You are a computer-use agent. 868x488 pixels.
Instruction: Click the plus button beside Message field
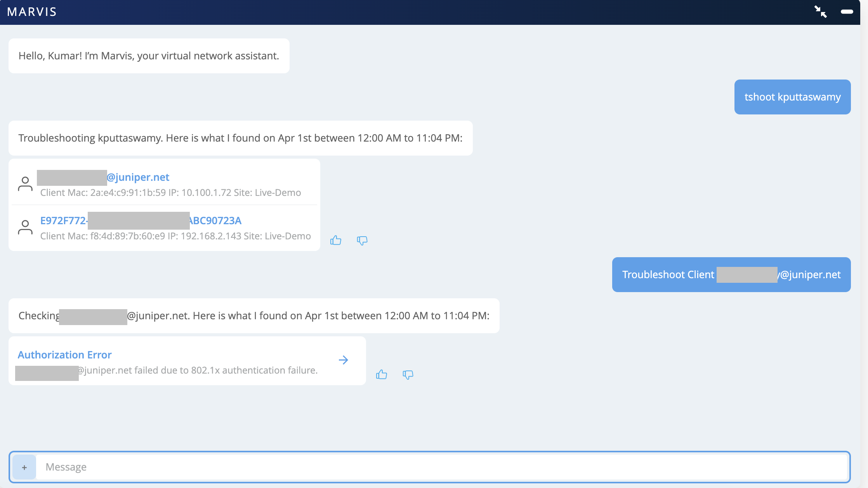click(x=24, y=467)
